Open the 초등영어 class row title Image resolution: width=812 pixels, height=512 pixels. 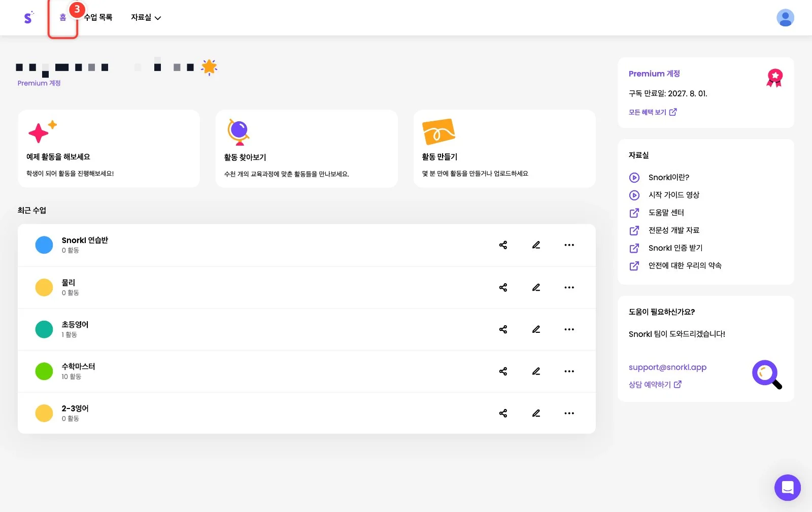point(75,325)
